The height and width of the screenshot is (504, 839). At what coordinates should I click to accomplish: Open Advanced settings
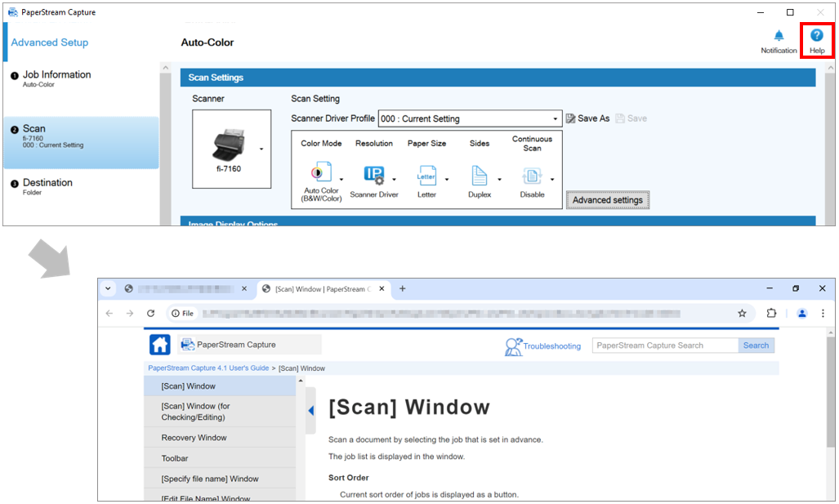coord(607,200)
